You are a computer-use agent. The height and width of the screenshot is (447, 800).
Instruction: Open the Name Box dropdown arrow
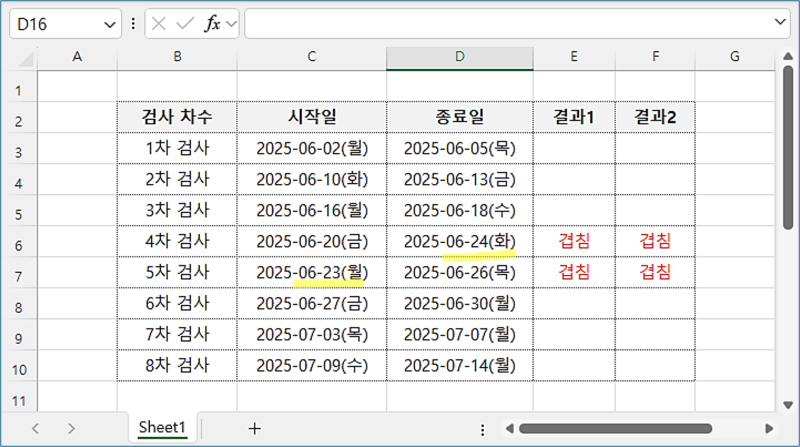tap(111, 23)
